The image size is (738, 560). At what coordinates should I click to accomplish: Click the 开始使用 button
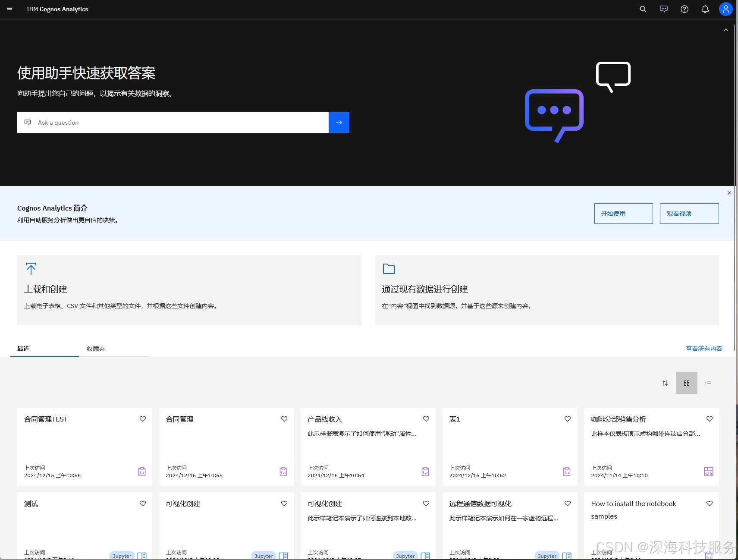coord(623,214)
